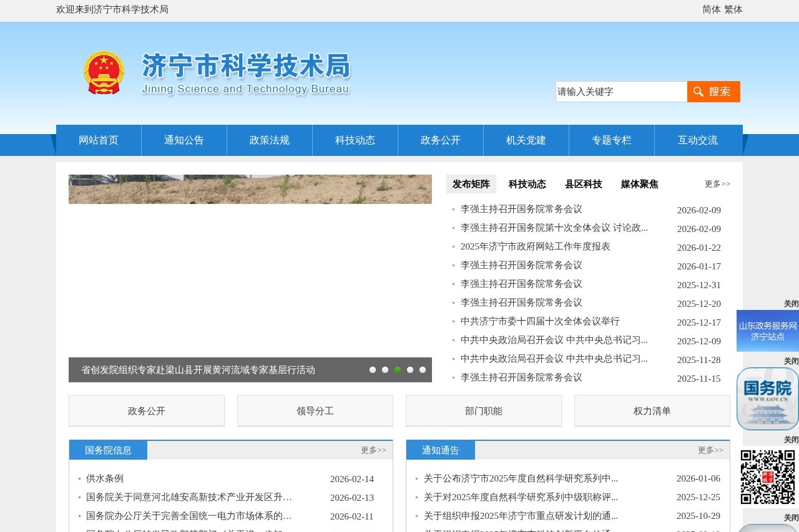The image size is (799, 532).
Task: Open 国务院办公厅关于完善全国统一电力市场体系 article
Action: pos(189,516)
